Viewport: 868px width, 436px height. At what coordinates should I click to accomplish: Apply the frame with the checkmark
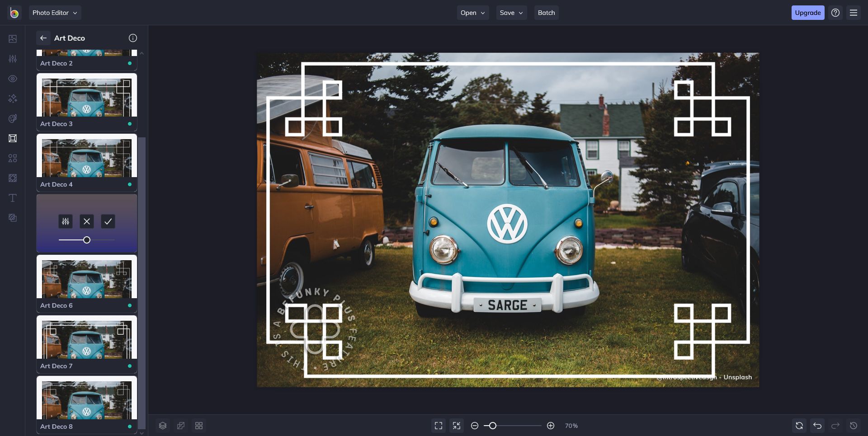click(x=108, y=221)
